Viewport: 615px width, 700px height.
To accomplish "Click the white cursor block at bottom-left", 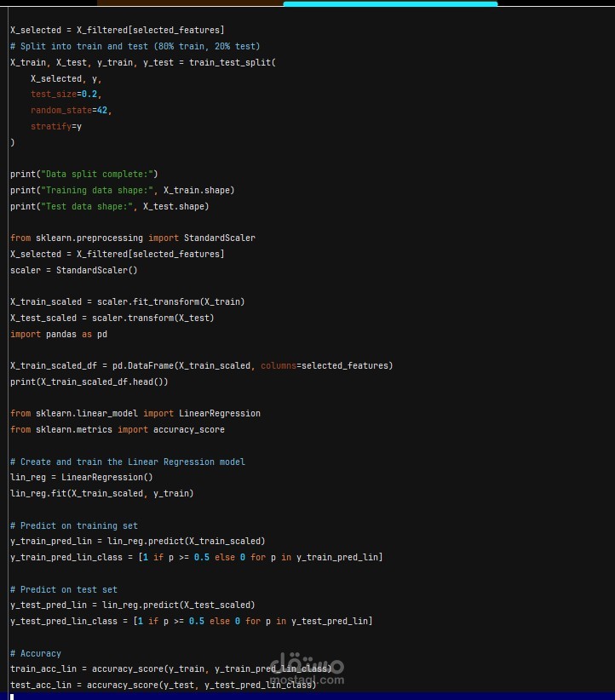I will coord(12,697).
